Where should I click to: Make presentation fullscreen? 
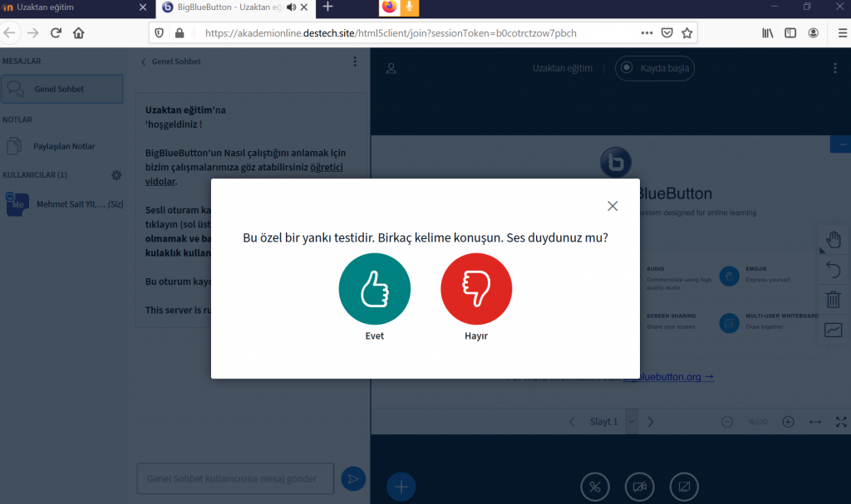[841, 422]
